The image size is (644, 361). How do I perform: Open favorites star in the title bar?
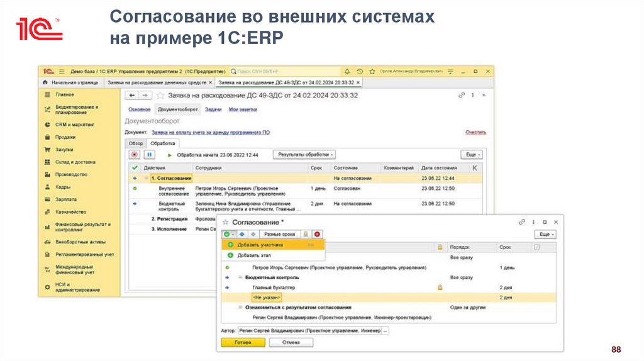point(372,72)
